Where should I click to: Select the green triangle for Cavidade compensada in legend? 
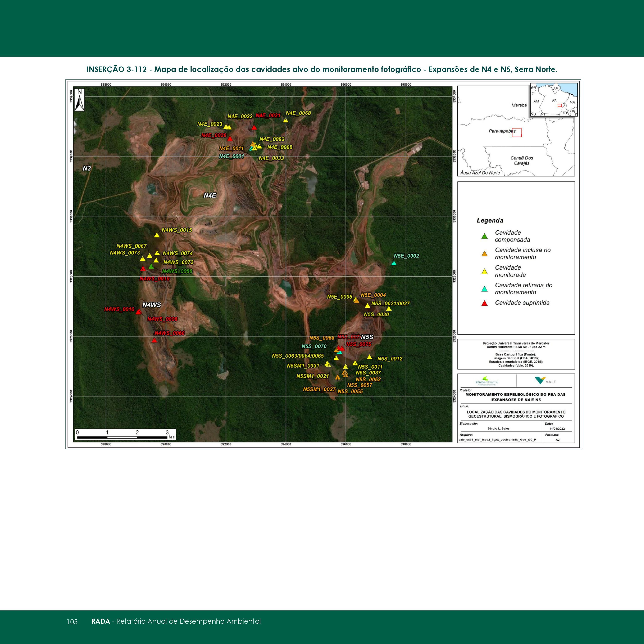click(x=485, y=236)
